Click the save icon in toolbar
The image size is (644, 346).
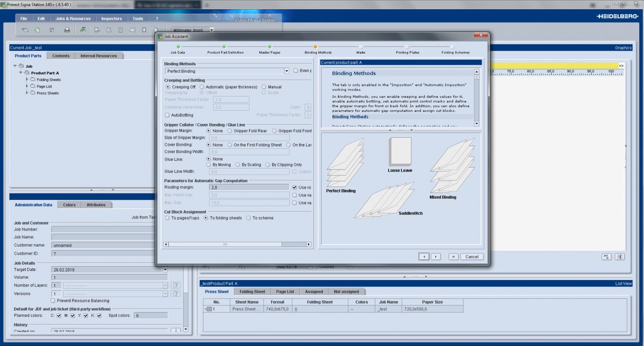pos(52,30)
